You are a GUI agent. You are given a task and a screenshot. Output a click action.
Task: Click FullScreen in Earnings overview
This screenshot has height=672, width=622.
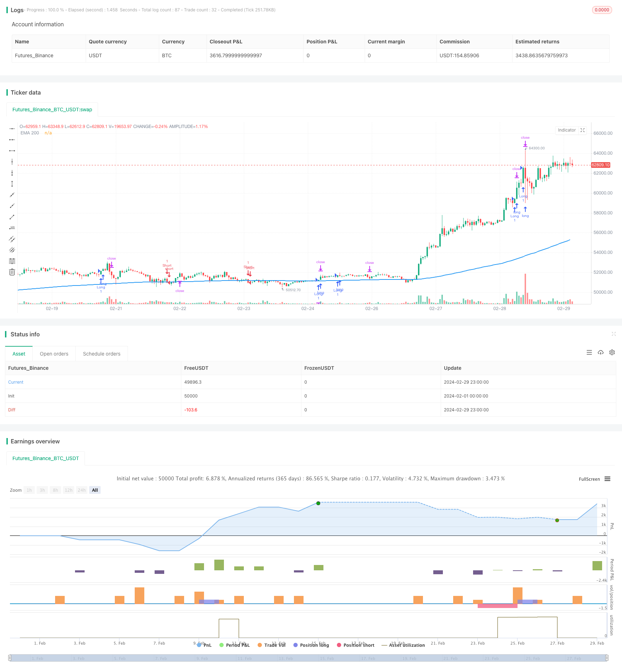[x=589, y=479]
